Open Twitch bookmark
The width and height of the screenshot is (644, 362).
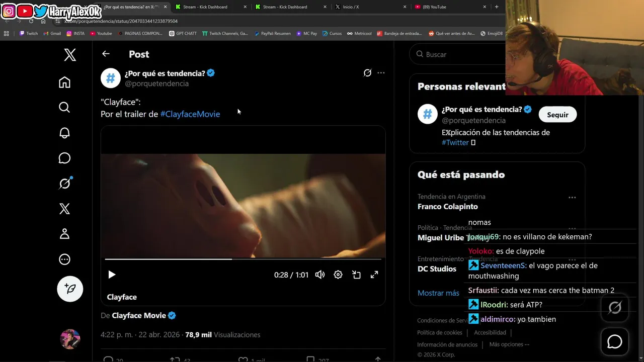click(x=29, y=34)
